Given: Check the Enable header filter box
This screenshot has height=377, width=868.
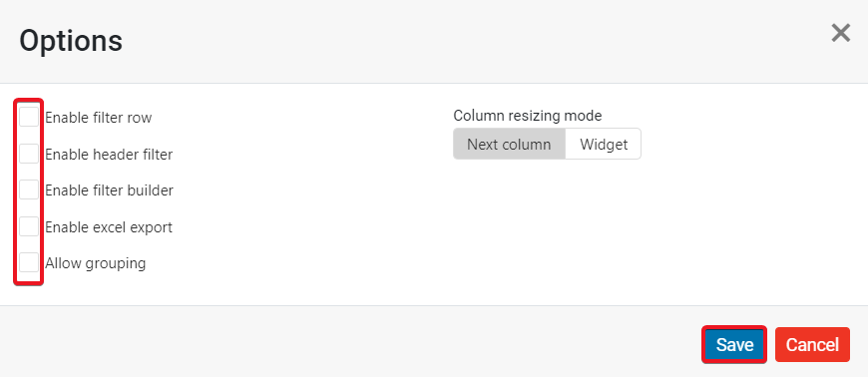Looking at the screenshot, I should [29, 154].
